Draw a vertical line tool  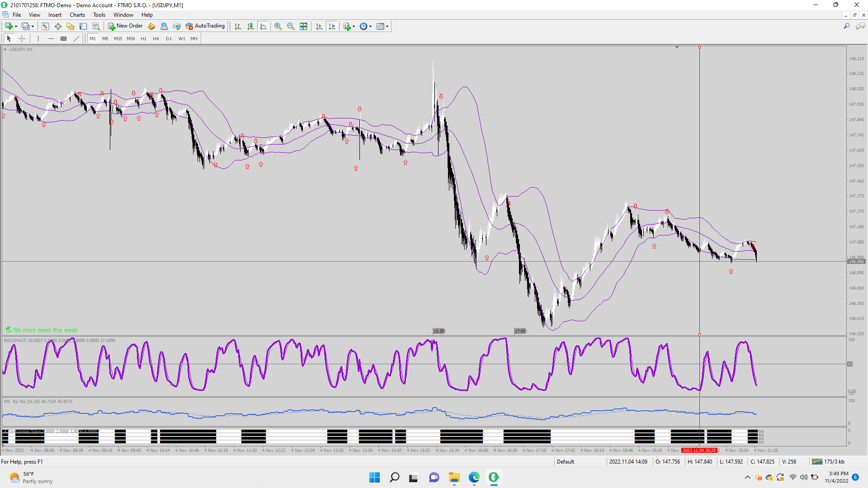point(38,38)
